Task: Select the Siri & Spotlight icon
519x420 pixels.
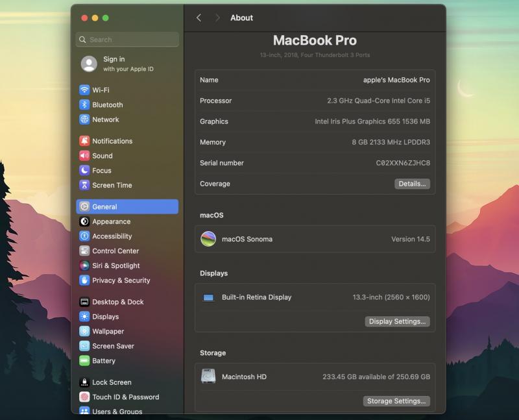Action: (x=84, y=266)
